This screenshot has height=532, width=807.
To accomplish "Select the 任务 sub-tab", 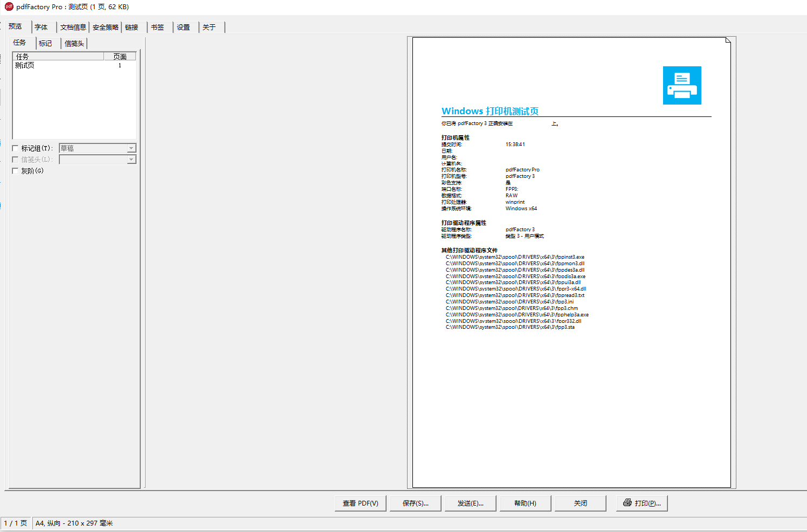I will pyautogui.click(x=20, y=43).
